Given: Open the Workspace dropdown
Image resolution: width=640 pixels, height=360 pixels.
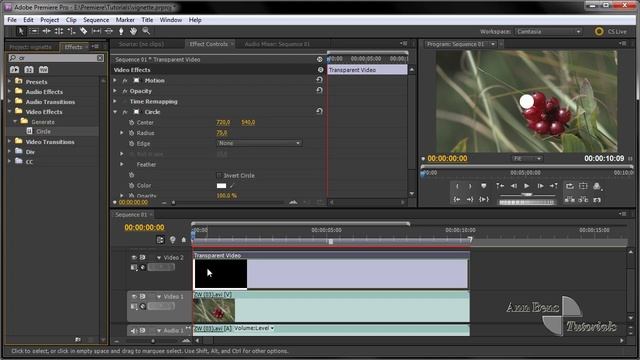Looking at the screenshot, I should [x=548, y=31].
